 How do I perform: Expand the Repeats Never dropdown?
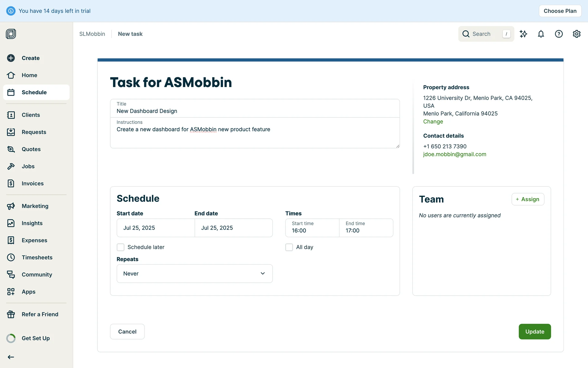pyautogui.click(x=194, y=274)
